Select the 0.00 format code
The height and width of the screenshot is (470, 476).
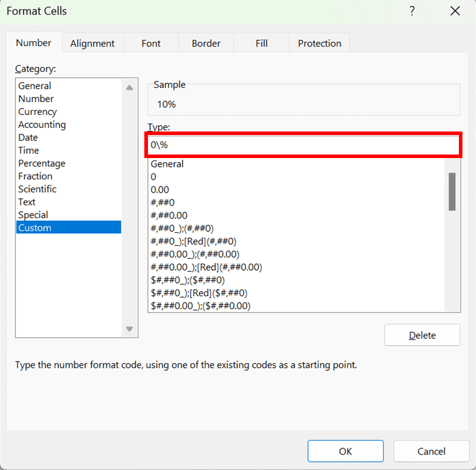click(296, 190)
